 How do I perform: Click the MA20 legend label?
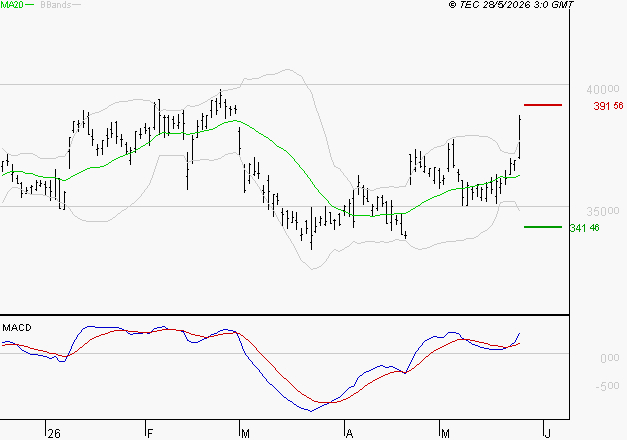[x=12, y=4]
